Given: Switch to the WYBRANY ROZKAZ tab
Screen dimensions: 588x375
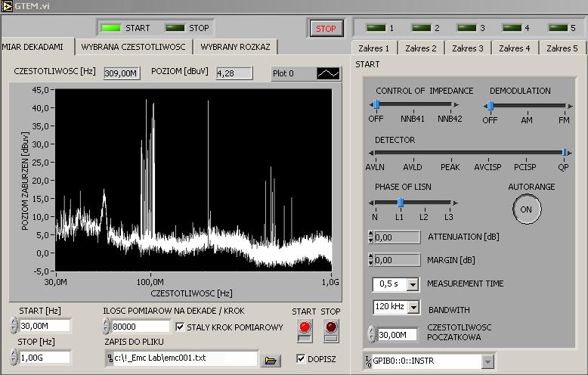Looking at the screenshot, I should click(235, 47).
